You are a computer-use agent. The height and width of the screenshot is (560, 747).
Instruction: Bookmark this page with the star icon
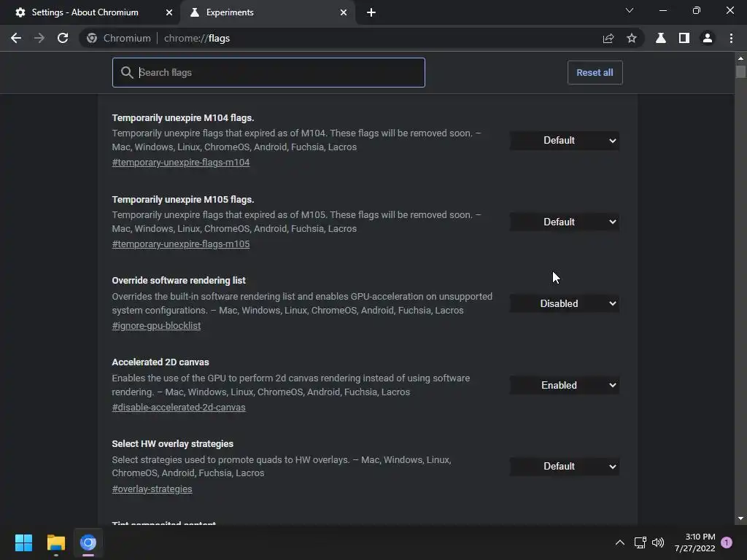(632, 38)
